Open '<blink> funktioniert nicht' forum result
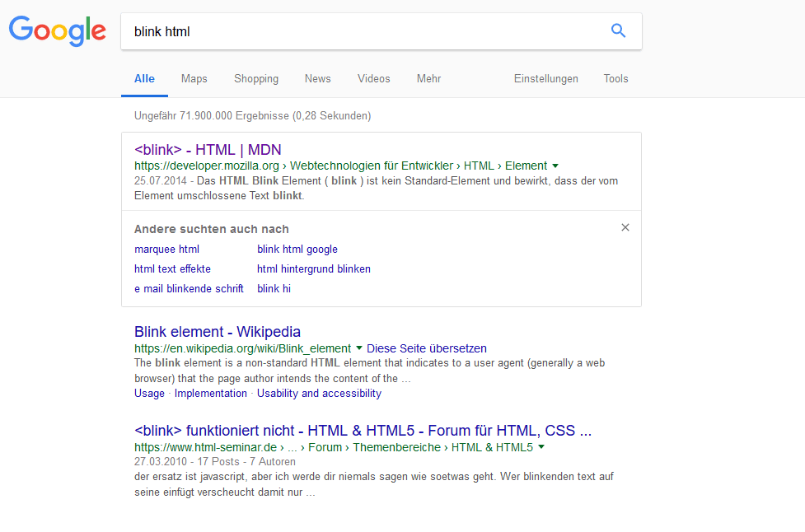The height and width of the screenshot is (532, 805). click(x=363, y=431)
